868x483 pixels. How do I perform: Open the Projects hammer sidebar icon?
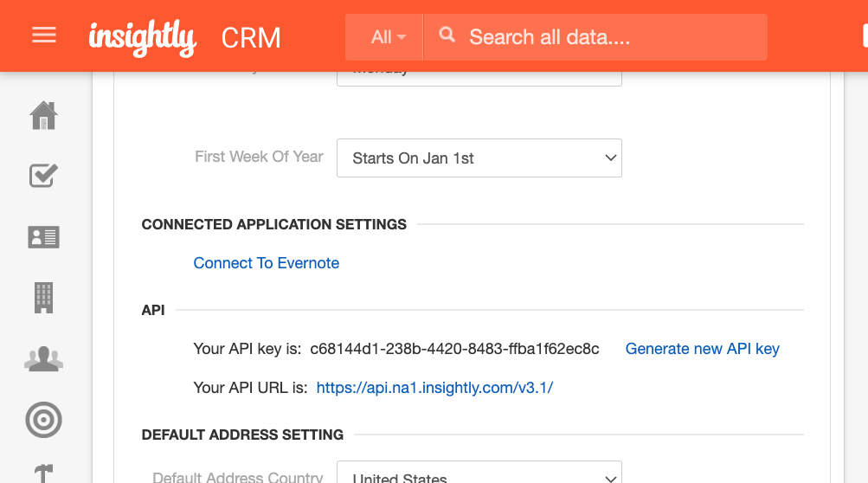point(43,473)
